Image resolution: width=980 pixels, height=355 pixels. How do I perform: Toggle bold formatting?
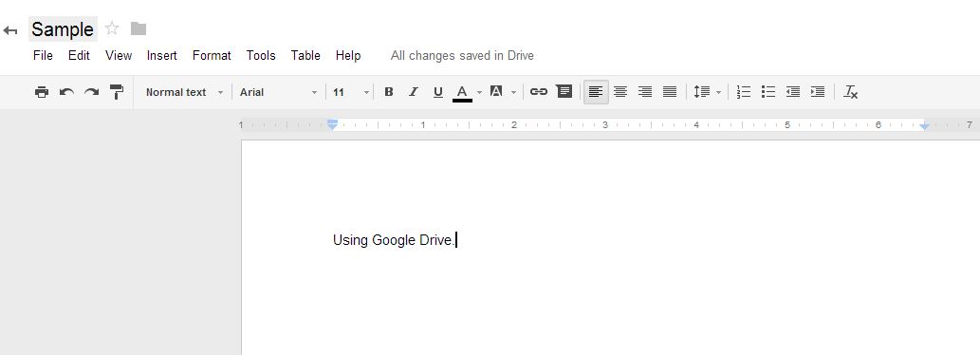(x=389, y=92)
